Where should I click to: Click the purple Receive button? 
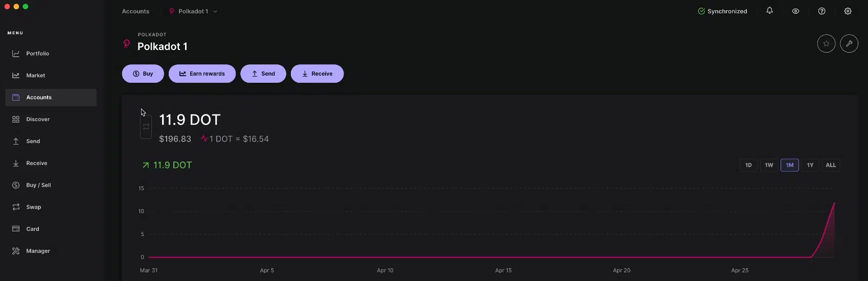[317, 74]
